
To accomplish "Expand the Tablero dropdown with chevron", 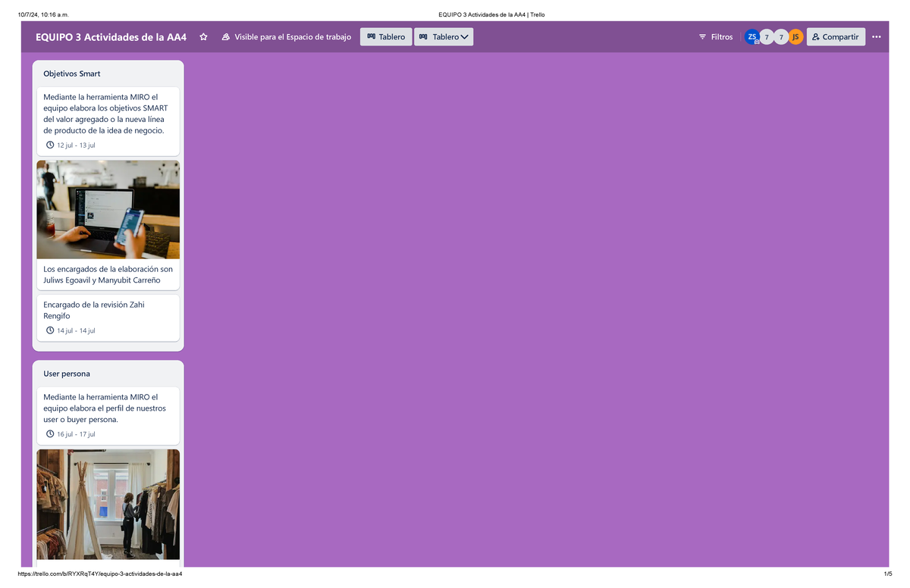I will [444, 37].
